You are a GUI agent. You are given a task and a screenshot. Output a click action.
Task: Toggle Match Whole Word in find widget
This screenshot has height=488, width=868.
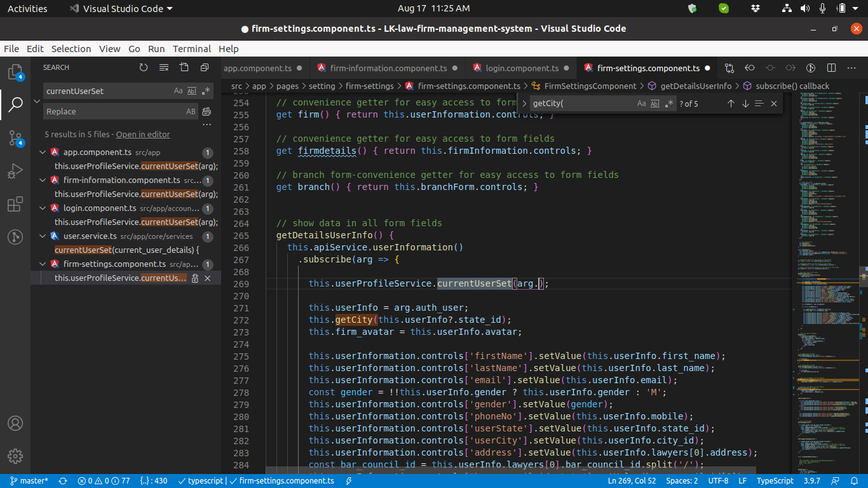click(655, 104)
